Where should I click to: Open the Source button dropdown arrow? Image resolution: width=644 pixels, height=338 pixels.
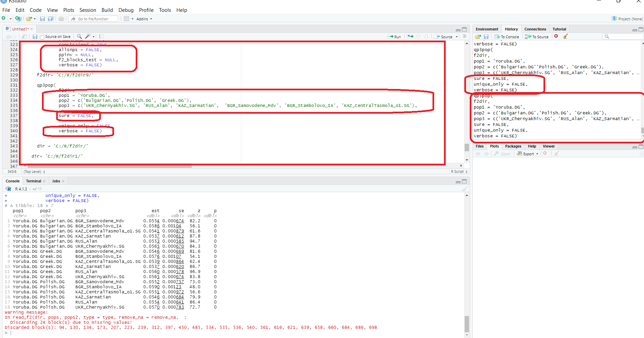coord(457,37)
